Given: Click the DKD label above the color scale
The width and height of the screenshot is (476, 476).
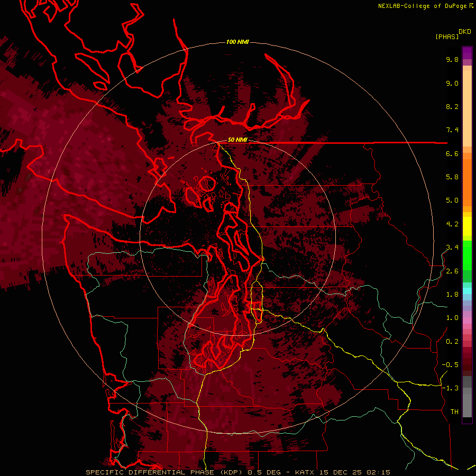Looking at the screenshot, I should point(465,32).
